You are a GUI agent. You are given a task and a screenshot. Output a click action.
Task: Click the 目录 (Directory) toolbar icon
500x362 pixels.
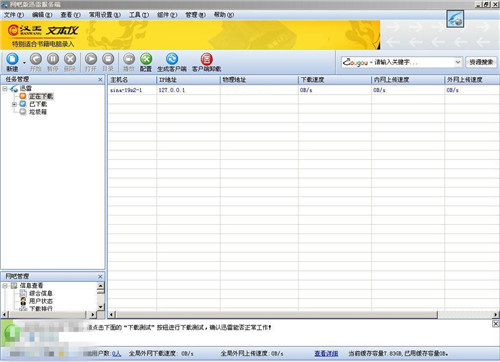tap(108, 59)
